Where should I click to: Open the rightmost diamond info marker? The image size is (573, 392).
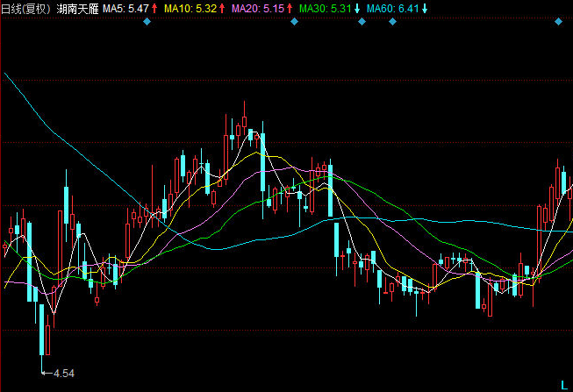coord(558,22)
